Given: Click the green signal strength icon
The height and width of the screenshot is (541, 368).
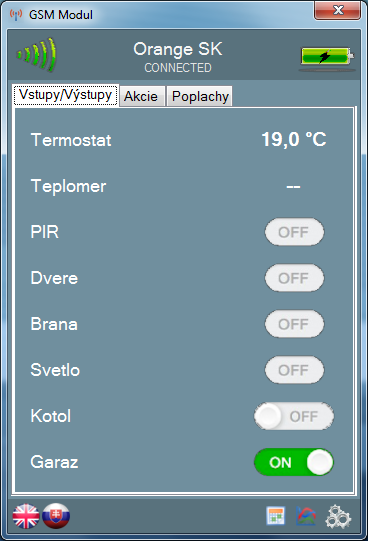Looking at the screenshot, I should (x=37, y=55).
